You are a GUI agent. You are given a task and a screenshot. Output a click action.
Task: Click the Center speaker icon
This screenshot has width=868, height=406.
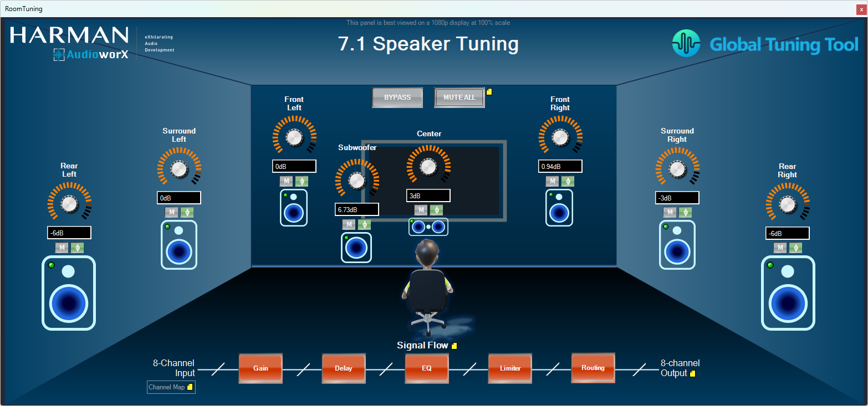point(428,227)
